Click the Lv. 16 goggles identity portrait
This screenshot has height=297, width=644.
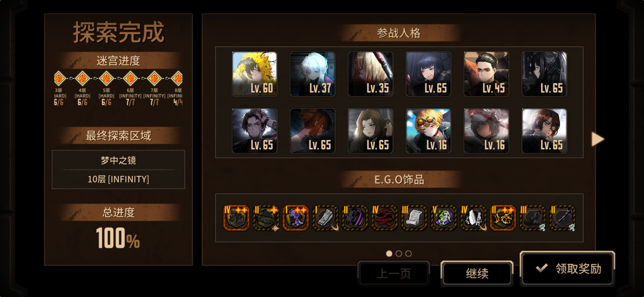coord(429,131)
